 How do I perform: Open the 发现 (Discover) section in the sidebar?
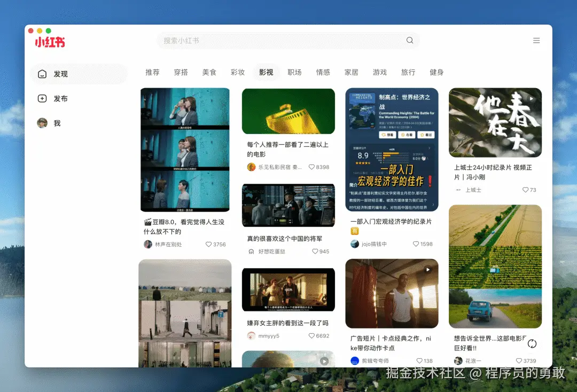tap(61, 74)
